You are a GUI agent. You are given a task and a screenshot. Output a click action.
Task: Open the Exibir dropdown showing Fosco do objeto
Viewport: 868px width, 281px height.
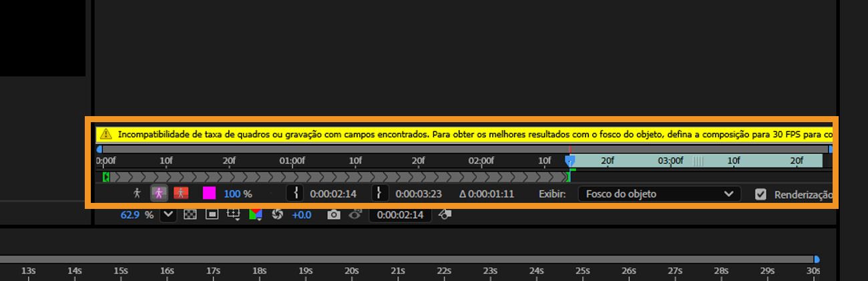click(659, 194)
